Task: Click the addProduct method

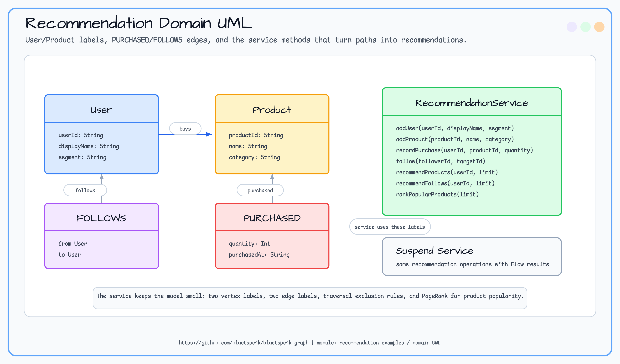Action: coord(455,139)
